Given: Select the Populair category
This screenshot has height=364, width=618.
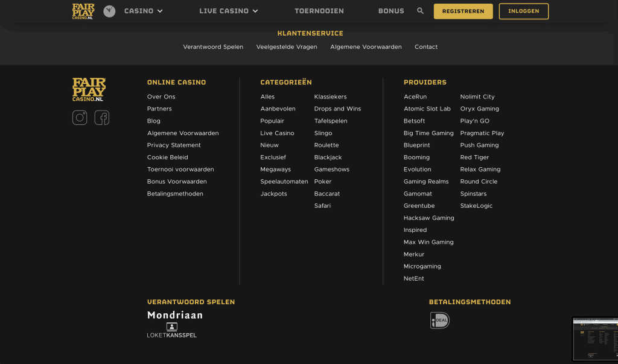Looking at the screenshot, I should click(272, 121).
